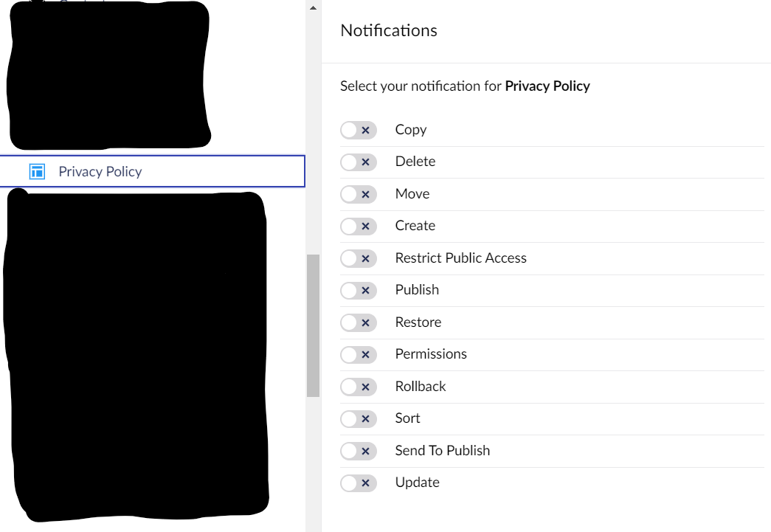Click the Privacy Policy document icon

click(37, 172)
